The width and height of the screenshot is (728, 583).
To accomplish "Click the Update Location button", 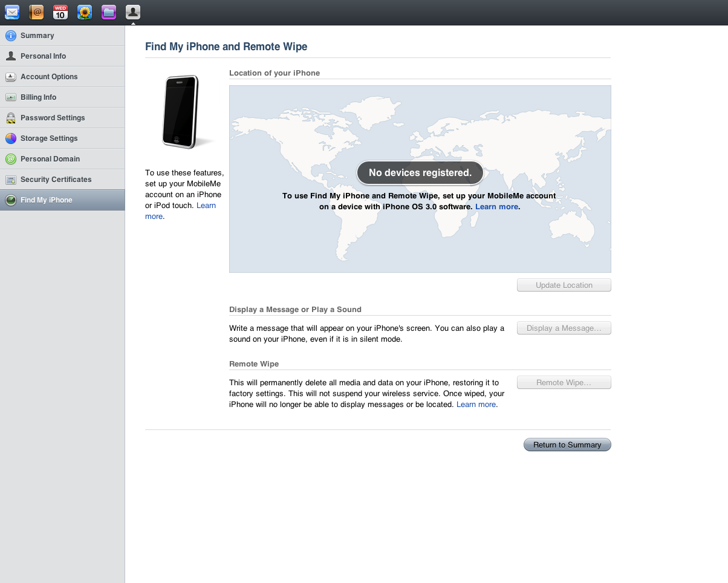I will pos(564,285).
